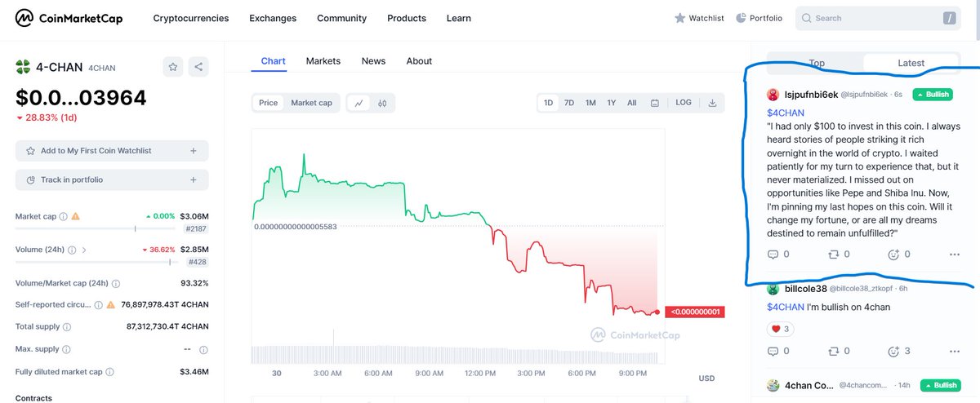Focus the Search input field
Viewport: 980px width, 403px height.
click(878, 18)
